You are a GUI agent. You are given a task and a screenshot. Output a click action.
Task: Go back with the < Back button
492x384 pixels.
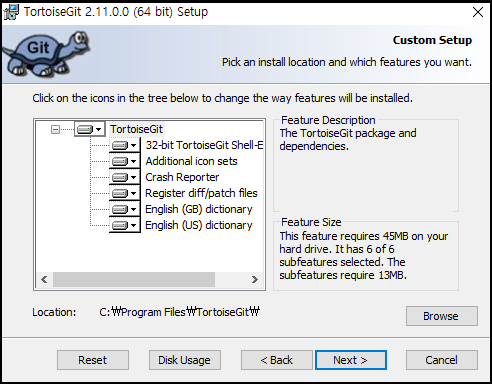(277, 360)
